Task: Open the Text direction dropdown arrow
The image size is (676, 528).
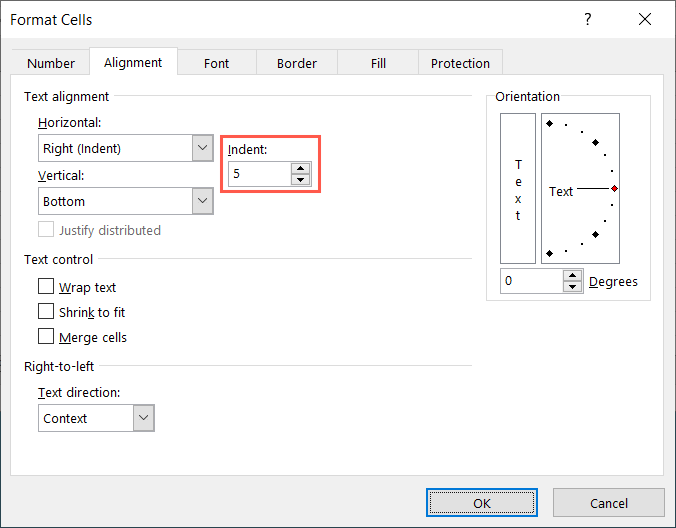Action: tap(144, 418)
